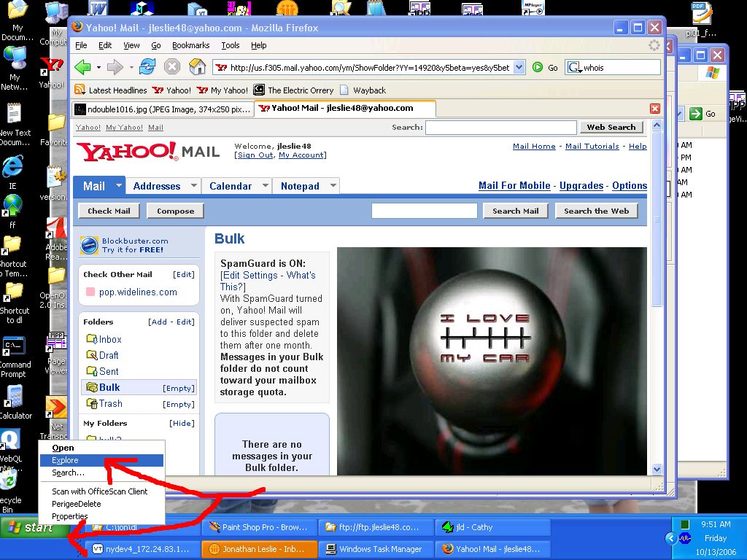The image size is (747, 560).
Task: Expand the URL address bar dropdown
Action: (519, 67)
